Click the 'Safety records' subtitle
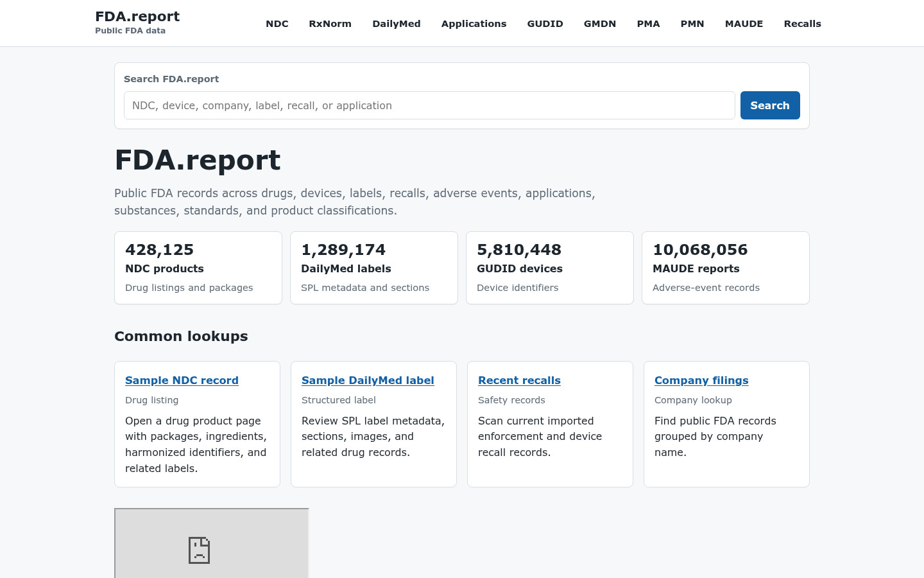Screen dimensions: 924x578 click(511, 400)
